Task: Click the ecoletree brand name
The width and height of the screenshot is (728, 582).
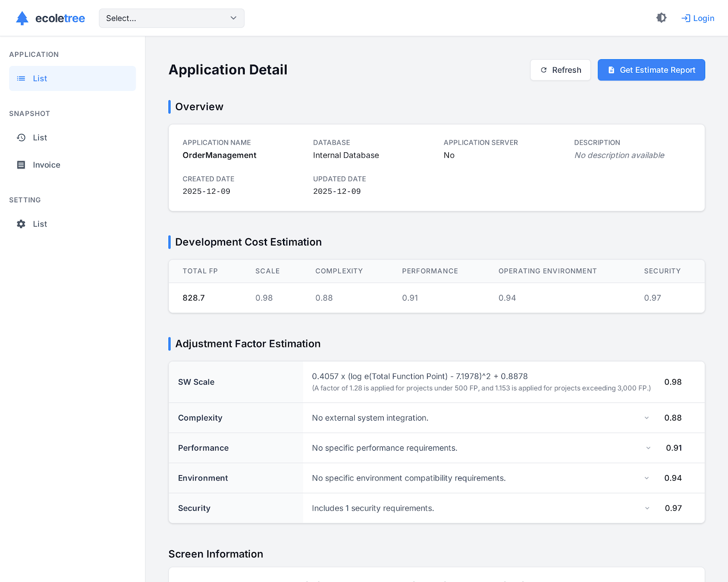Action: click(x=60, y=18)
